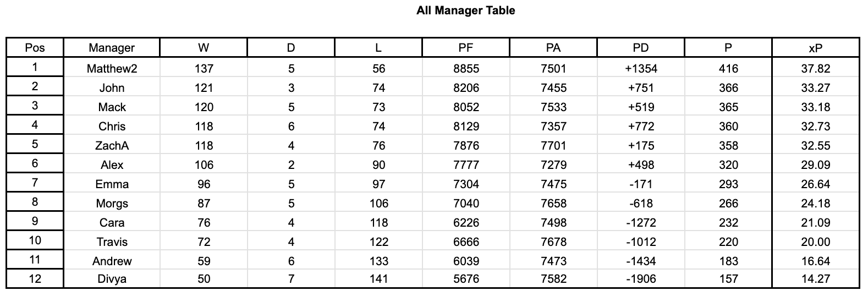Click the ZachA manager cell
868x296 pixels.
[x=112, y=146]
